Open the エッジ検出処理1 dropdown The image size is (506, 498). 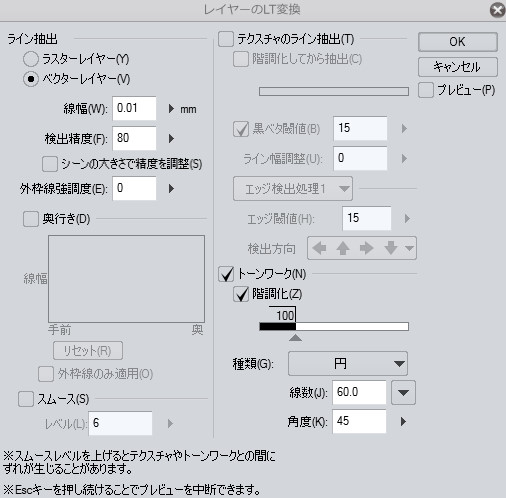coord(293,189)
